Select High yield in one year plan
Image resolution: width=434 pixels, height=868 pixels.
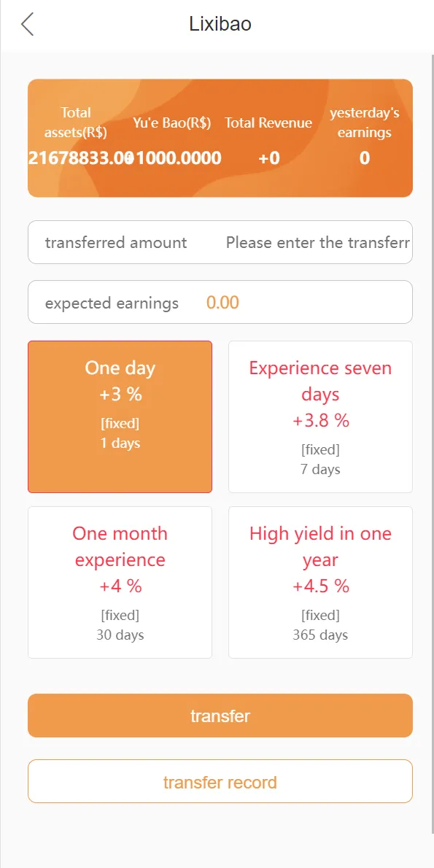click(320, 582)
